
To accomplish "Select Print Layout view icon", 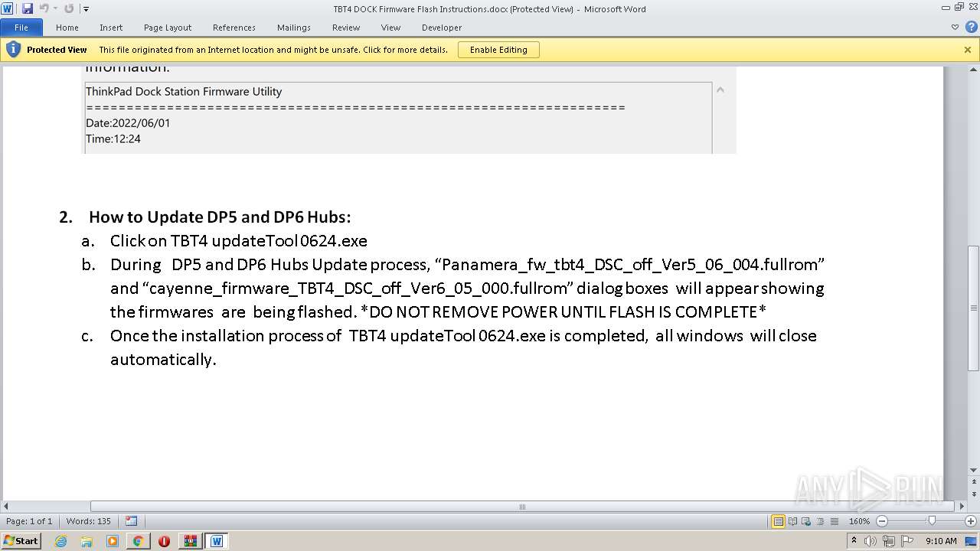I will pyautogui.click(x=779, y=521).
